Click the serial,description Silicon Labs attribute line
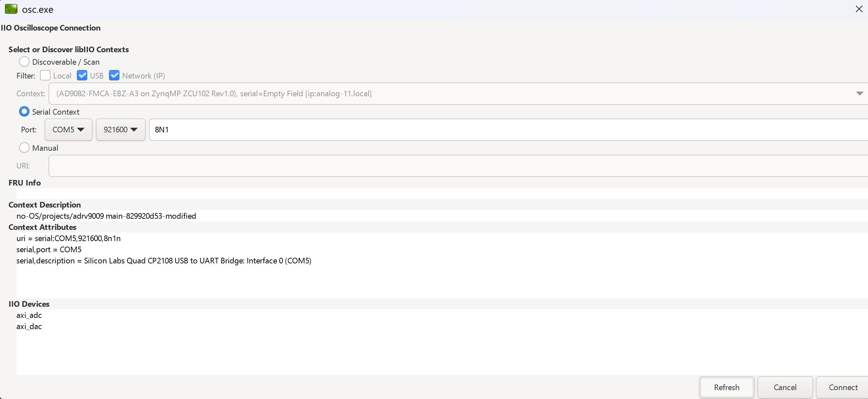The width and height of the screenshot is (868, 399). (164, 260)
